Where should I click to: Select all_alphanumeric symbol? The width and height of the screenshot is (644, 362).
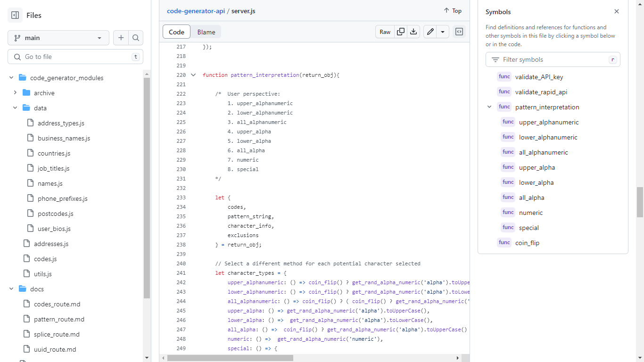pyautogui.click(x=544, y=152)
